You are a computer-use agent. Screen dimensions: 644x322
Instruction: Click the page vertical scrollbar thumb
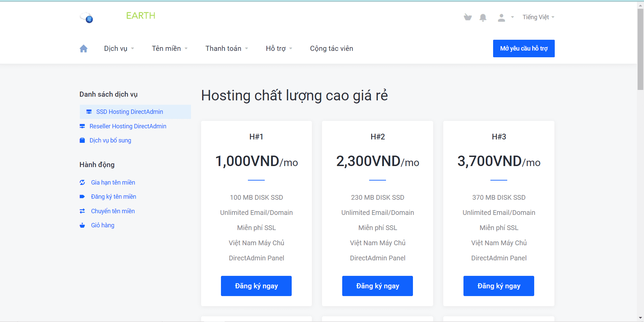[x=640, y=50]
